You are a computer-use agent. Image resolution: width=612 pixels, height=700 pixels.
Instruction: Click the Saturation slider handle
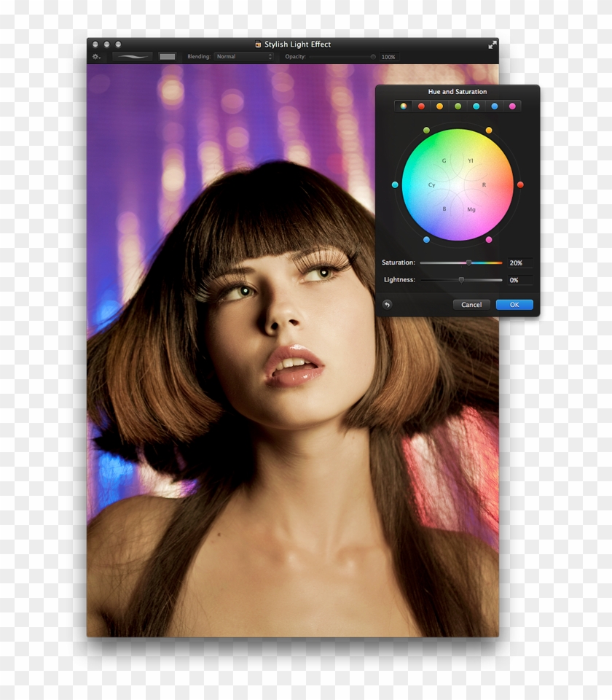(469, 263)
